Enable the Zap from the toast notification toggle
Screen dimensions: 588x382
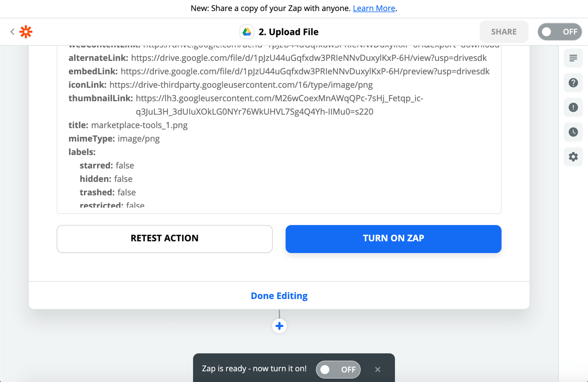point(338,369)
